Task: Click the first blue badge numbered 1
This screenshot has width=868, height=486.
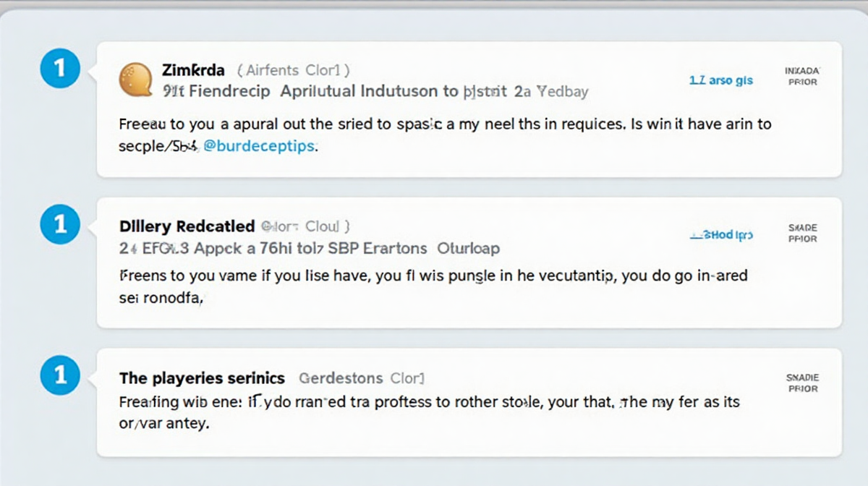Action: (x=60, y=69)
